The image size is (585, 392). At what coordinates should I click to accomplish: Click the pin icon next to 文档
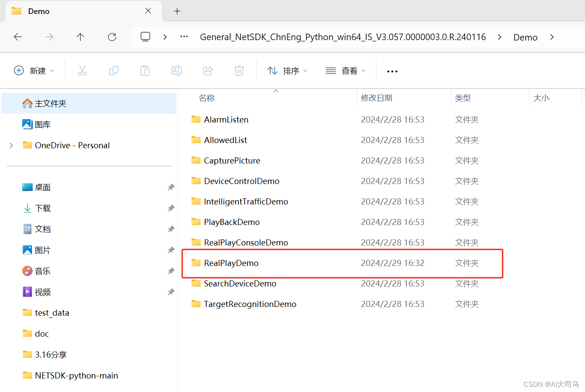(x=171, y=229)
